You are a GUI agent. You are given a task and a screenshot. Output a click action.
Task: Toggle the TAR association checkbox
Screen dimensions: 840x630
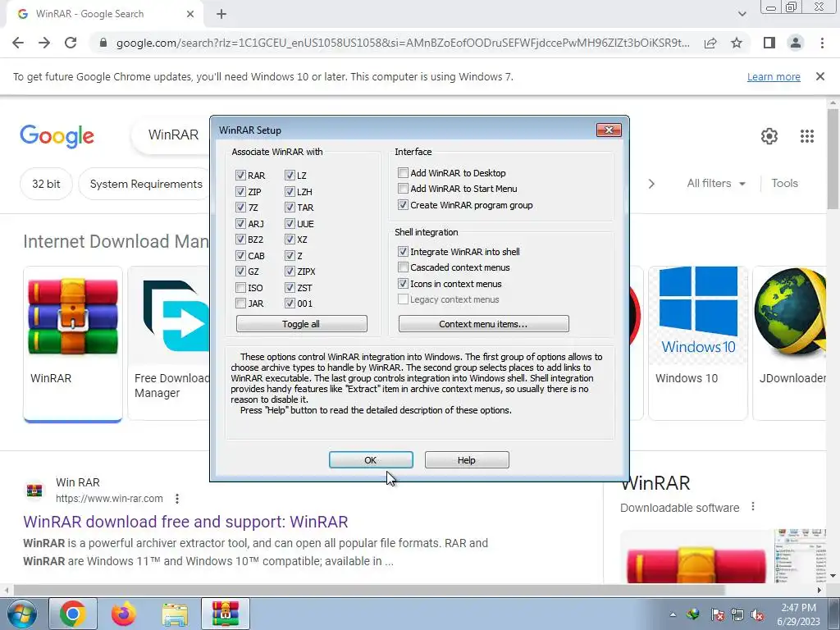pyautogui.click(x=290, y=208)
